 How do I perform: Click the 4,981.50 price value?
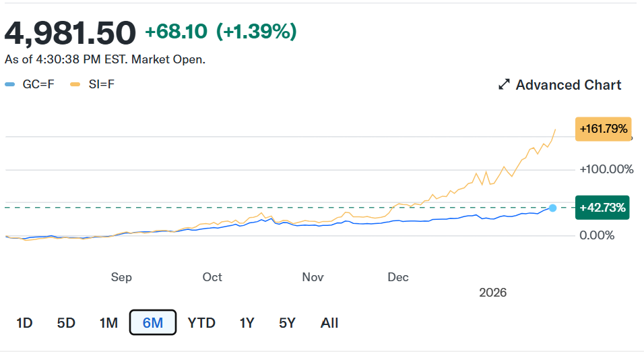coord(70,32)
